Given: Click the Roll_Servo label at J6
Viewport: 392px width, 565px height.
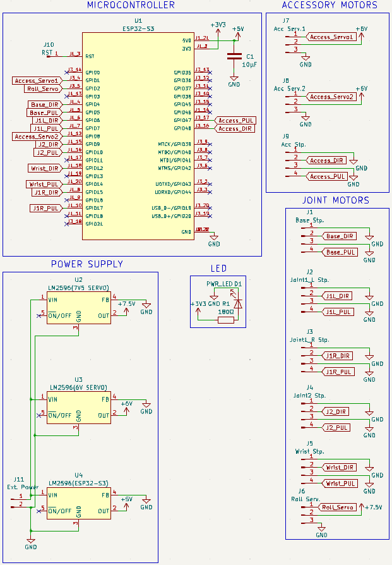Looking at the screenshot, I should coord(337,507).
